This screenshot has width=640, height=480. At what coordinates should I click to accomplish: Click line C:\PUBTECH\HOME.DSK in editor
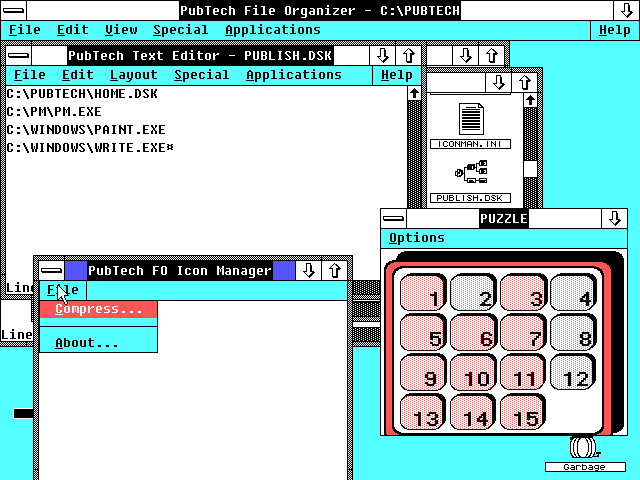[82, 94]
